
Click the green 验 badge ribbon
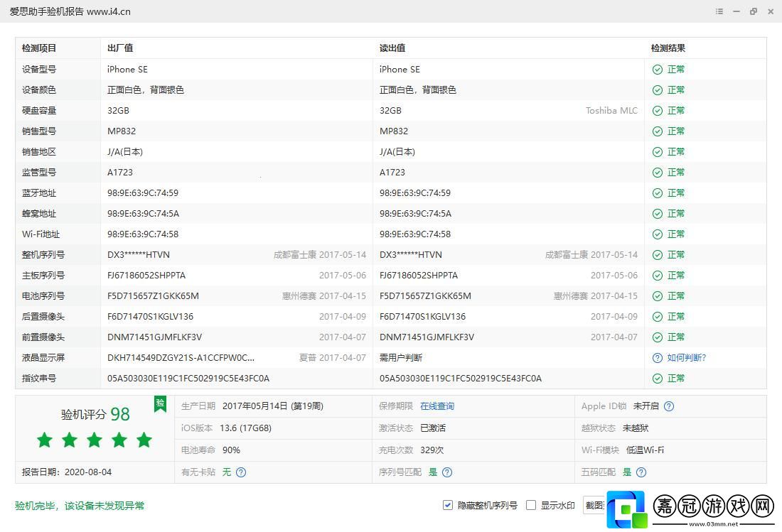coord(160,403)
